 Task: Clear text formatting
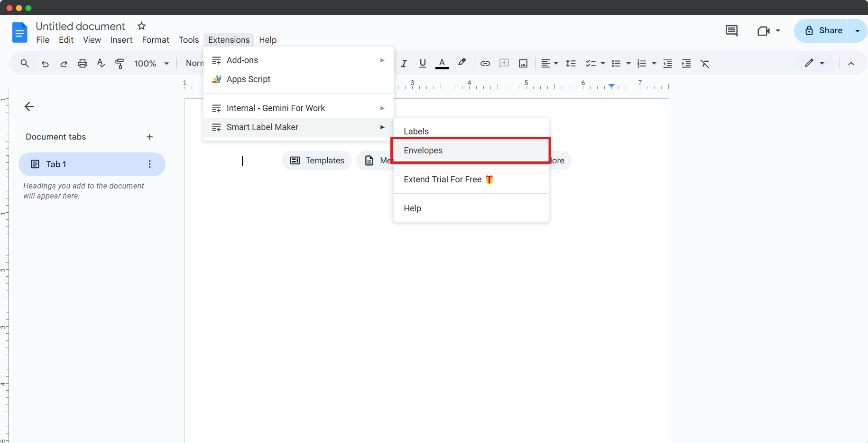pyautogui.click(x=705, y=63)
